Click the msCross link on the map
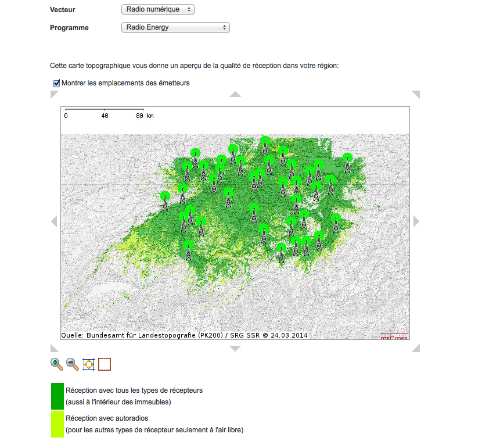This screenshot has height=448, width=482. pyautogui.click(x=394, y=336)
